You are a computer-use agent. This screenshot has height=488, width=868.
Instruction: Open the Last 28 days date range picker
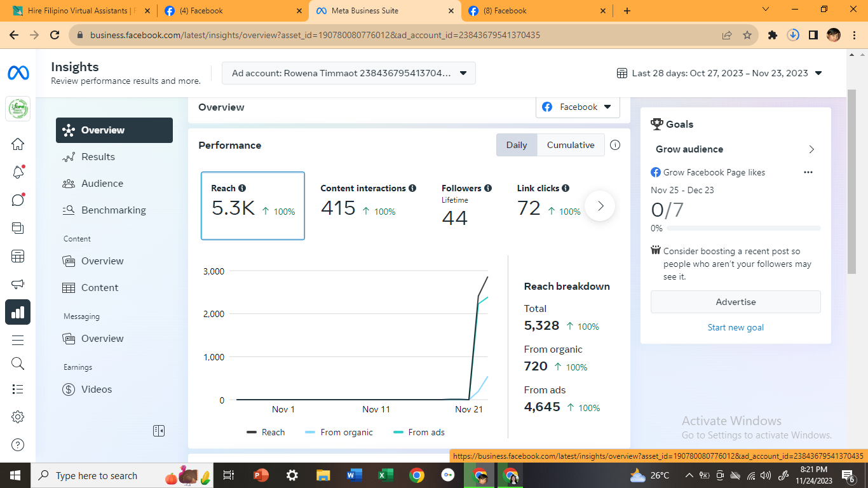pyautogui.click(x=720, y=73)
